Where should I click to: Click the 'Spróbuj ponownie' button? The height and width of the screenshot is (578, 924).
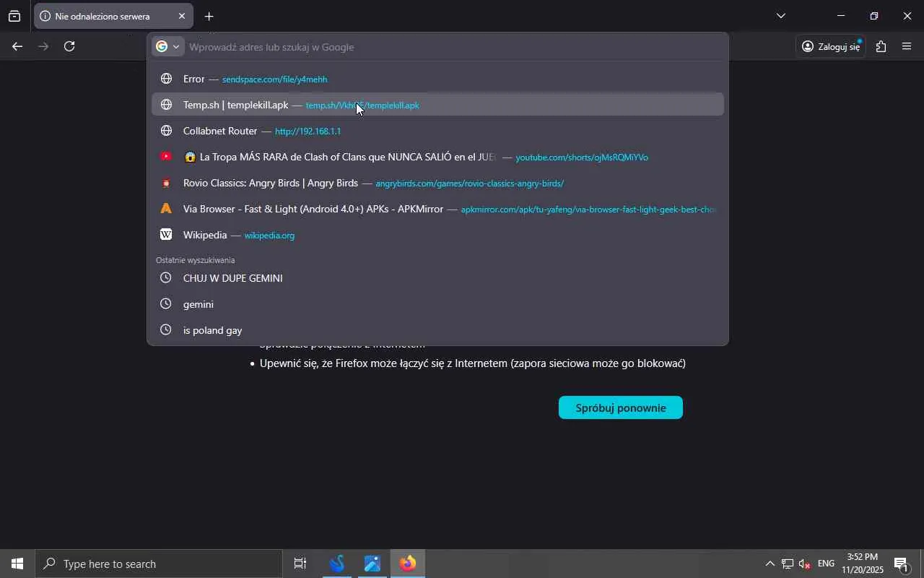(621, 407)
